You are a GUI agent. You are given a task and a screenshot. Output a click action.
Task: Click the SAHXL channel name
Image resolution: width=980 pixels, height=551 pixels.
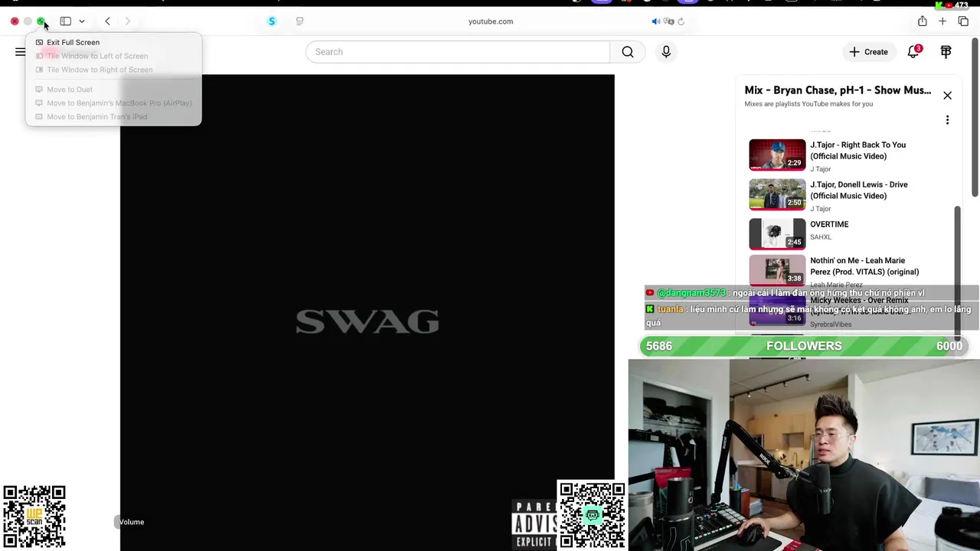tap(821, 237)
